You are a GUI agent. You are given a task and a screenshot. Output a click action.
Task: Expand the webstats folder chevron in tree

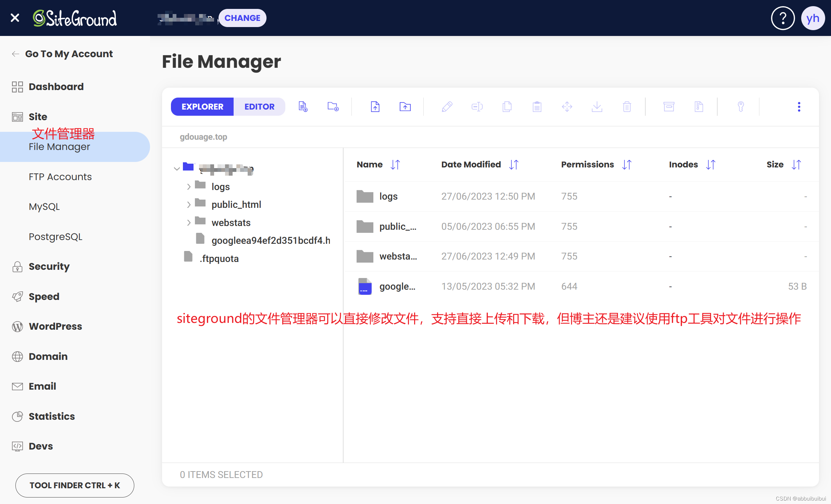[x=189, y=223]
